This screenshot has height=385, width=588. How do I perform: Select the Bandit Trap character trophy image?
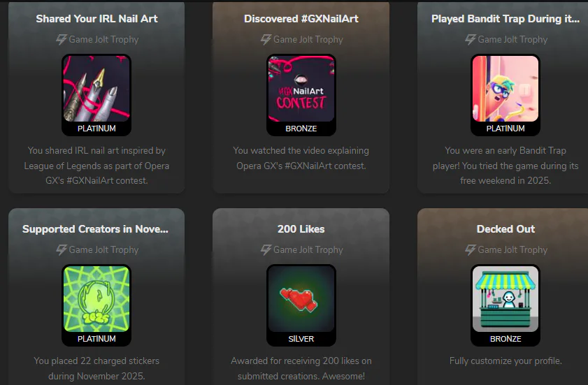point(505,89)
